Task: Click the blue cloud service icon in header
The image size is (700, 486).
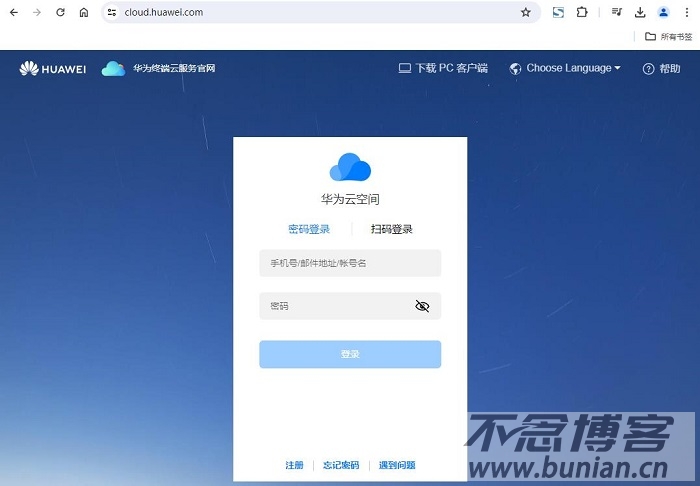Action: point(113,69)
